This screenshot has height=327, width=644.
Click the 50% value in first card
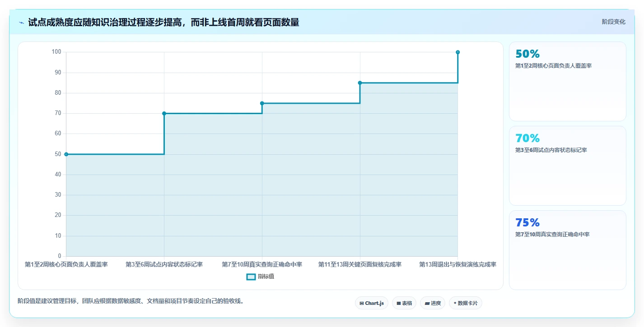[527, 54]
